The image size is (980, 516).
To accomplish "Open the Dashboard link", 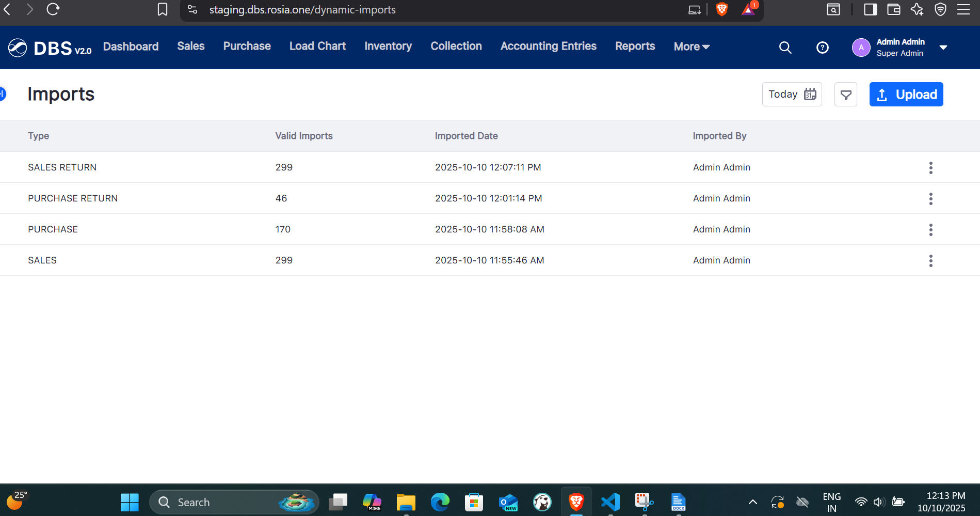I will [131, 46].
